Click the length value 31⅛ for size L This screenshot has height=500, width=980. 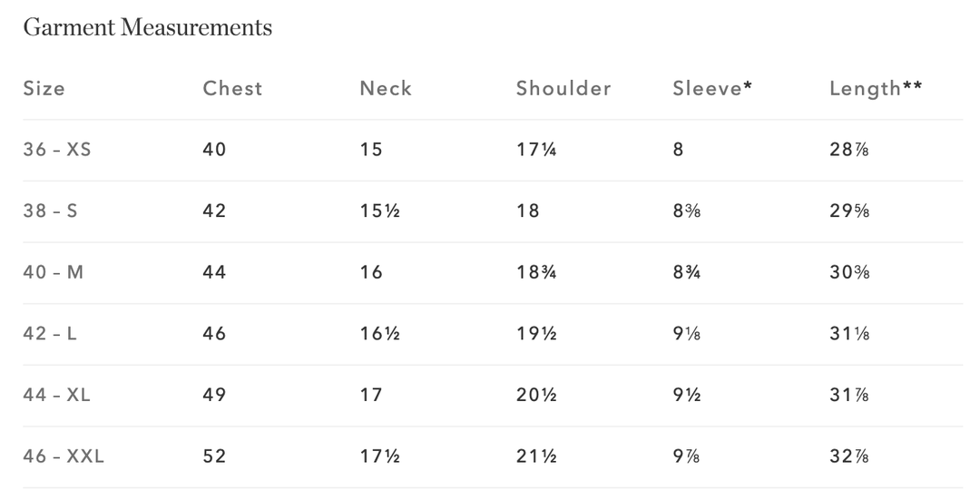tap(850, 334)
